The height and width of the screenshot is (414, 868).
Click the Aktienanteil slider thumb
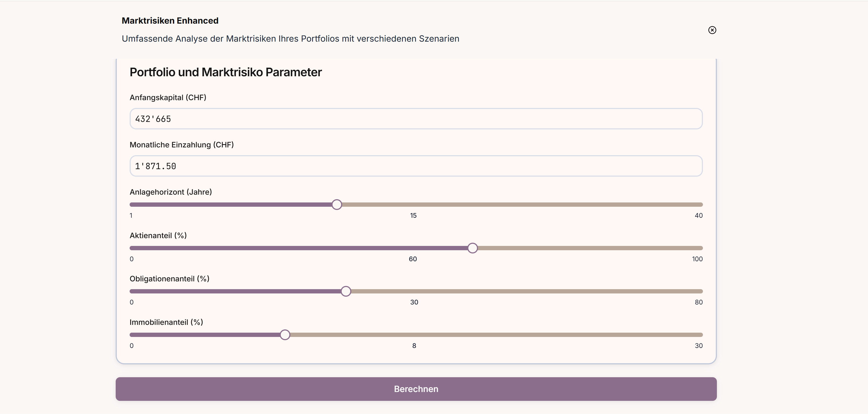pos(472,248)
